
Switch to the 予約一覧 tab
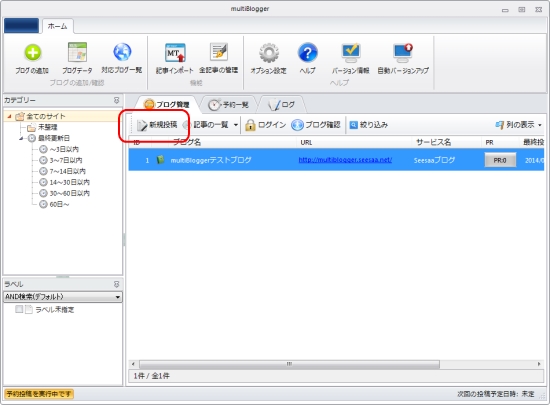click(x=228, y=104)
